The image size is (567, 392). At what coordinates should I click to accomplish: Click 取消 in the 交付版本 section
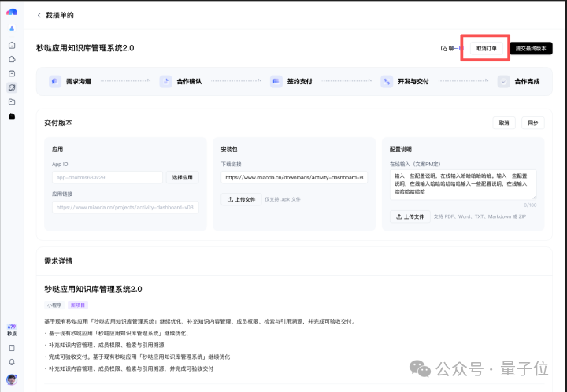click(504, 124)
